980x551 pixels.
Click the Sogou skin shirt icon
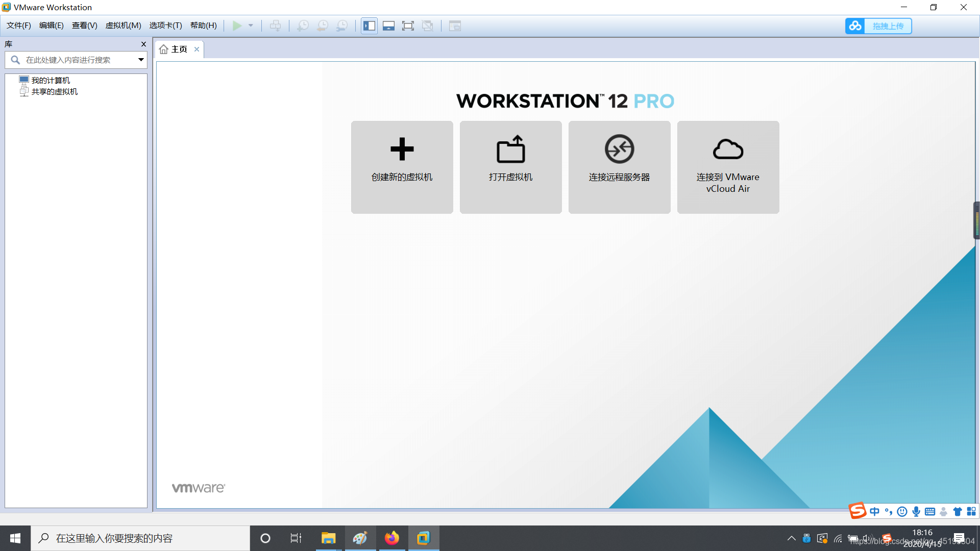click(x=958, y=511)
